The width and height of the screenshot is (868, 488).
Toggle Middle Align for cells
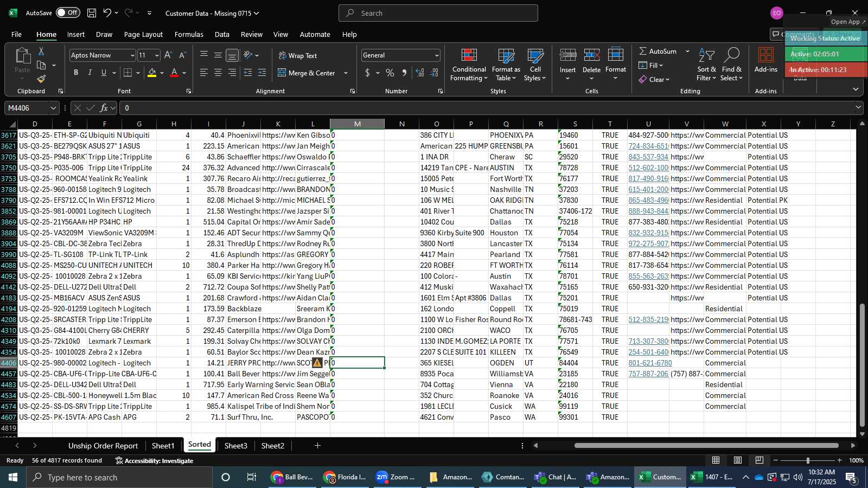[x=218, y=55]
